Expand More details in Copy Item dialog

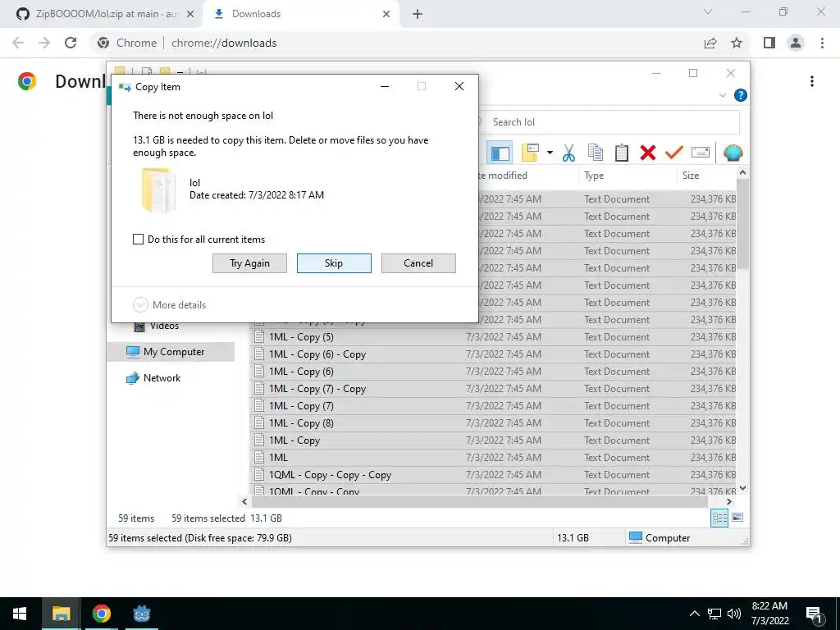click(169, 305)
